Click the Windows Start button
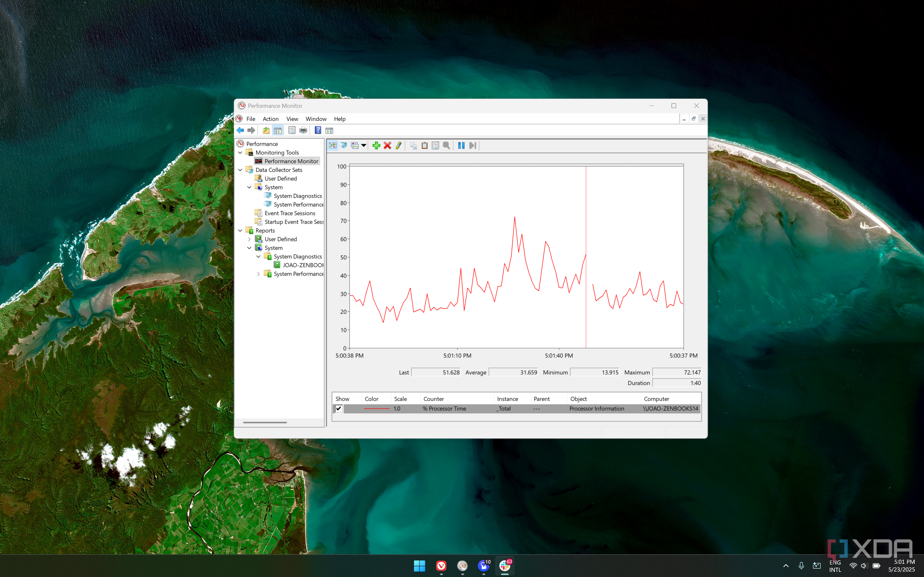 click(419, 565)
